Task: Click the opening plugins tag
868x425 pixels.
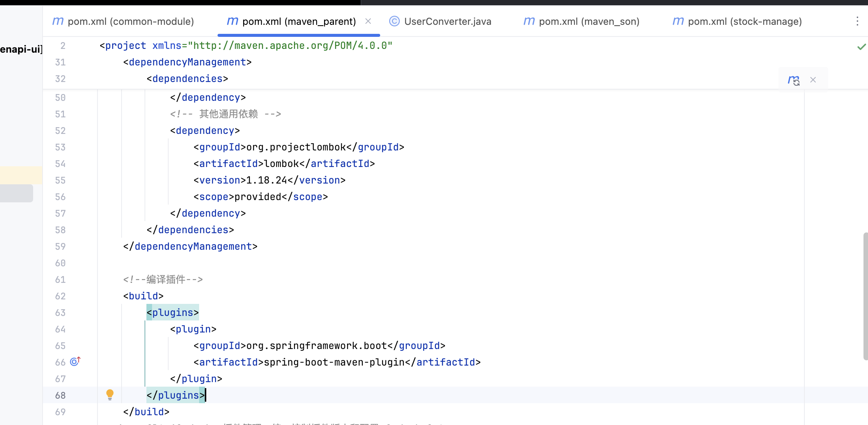Action: [173, 313]
